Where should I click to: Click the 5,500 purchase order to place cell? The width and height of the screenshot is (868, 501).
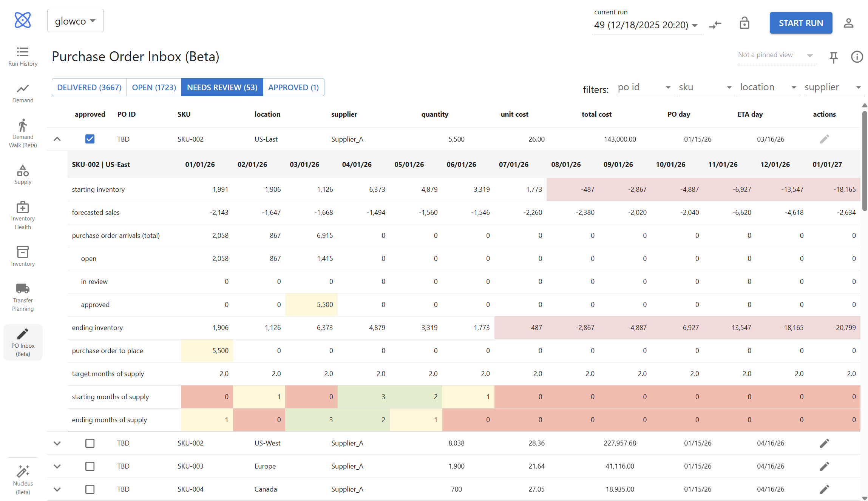(x=207, y=351)
